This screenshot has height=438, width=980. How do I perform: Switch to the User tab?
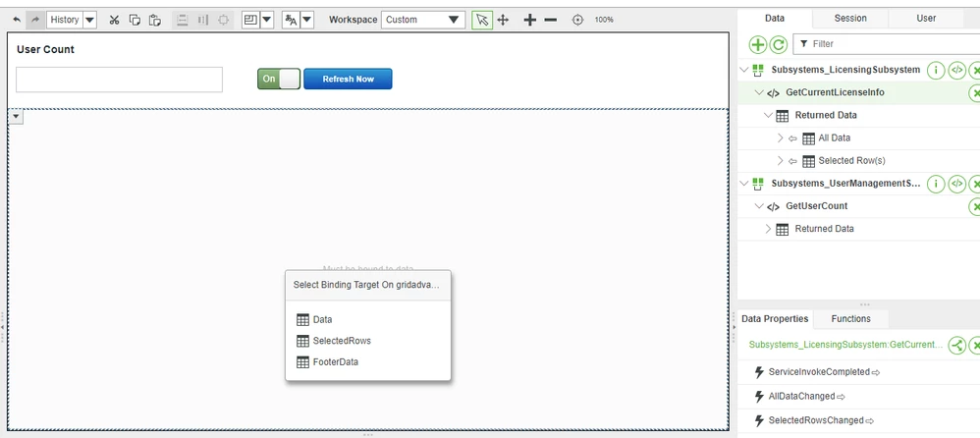pos(926,18)
